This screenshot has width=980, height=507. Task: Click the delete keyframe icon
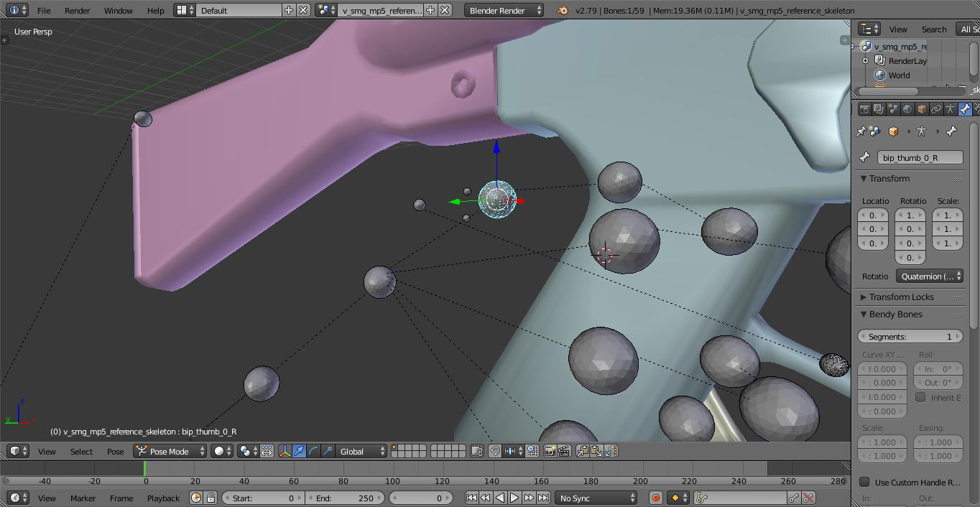click(808, 498)
